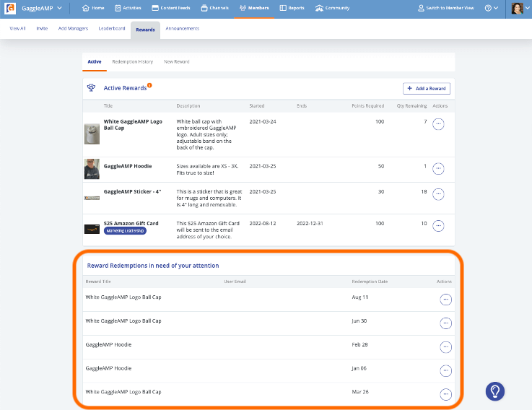This screenshot has width=532, height=410.
Task: Open the Add Managers sub-tab
Action: pyautogui.click(x=73, y=28)
